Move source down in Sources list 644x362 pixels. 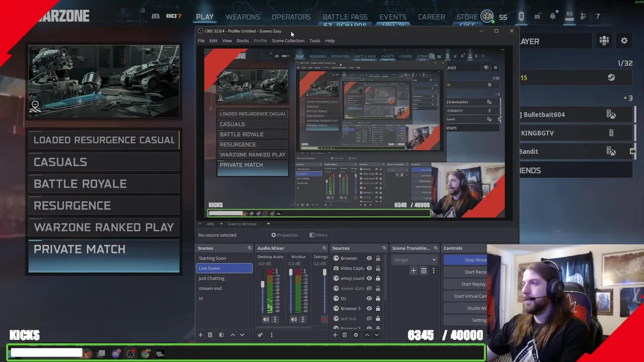[x=376, y=335]
